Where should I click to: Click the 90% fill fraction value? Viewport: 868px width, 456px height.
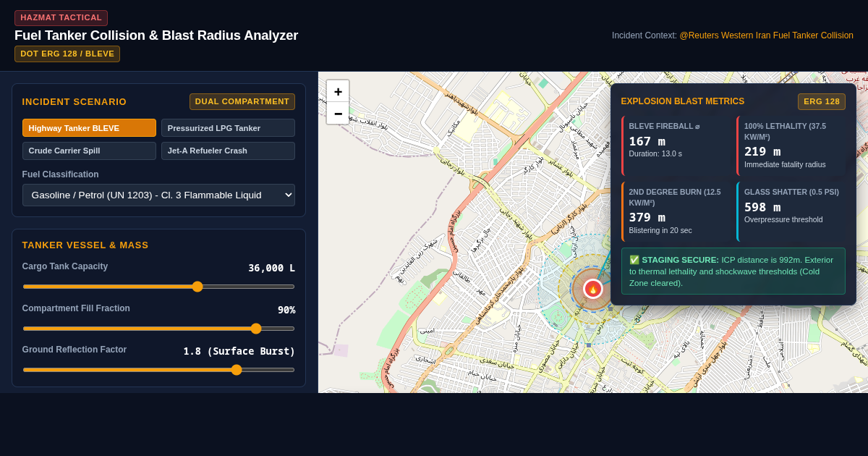click(286, 310)
